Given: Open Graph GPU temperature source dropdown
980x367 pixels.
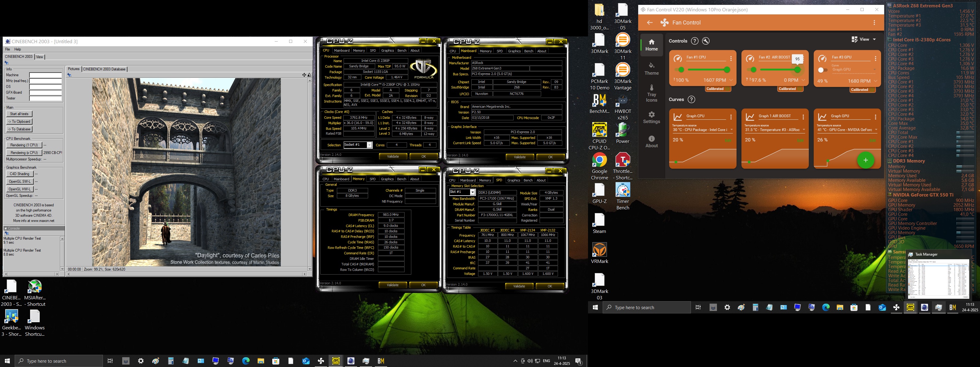Looking at the screenshot, I should [847, 130].
